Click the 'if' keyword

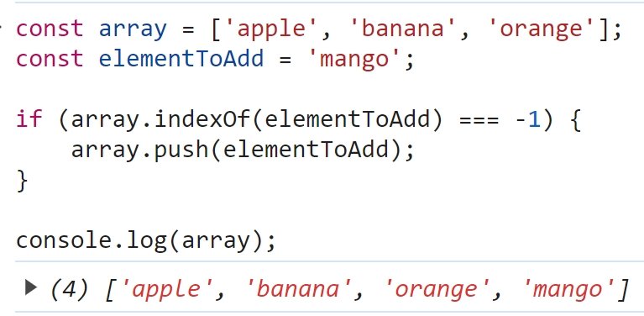tap(29, 120)
